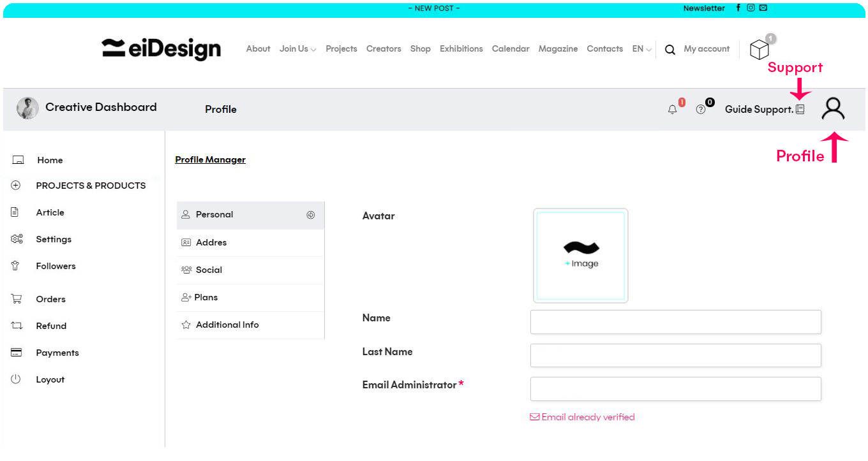This screenshot has width=868, height=461.
Task: Click the envelope mail icon in top bar
Action: tap(763, 8)
